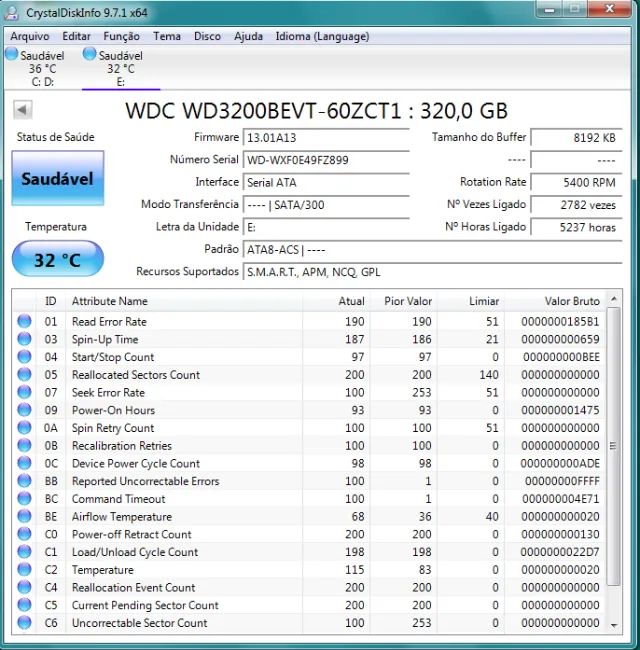Click the blue health orb for disk E:
The width and height of the screenshot is (640, 650).
point(90,54)
